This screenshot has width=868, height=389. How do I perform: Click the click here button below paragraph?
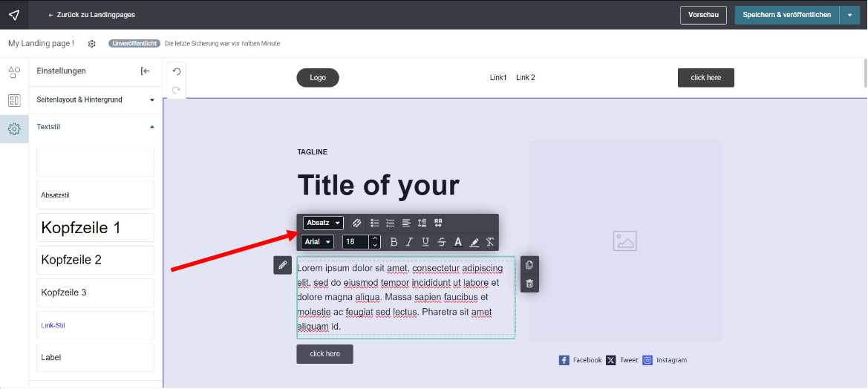point(325,354)
